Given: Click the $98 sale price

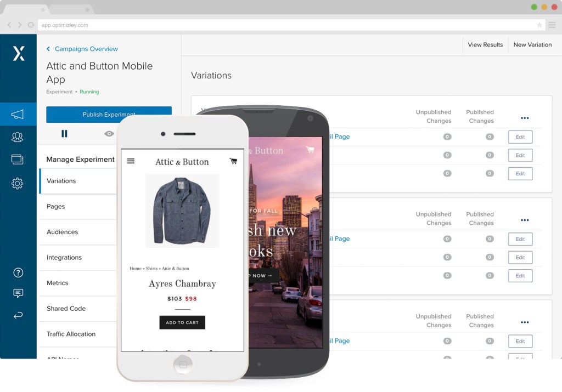Looking at the screenshot, I should tap(190, 299).
